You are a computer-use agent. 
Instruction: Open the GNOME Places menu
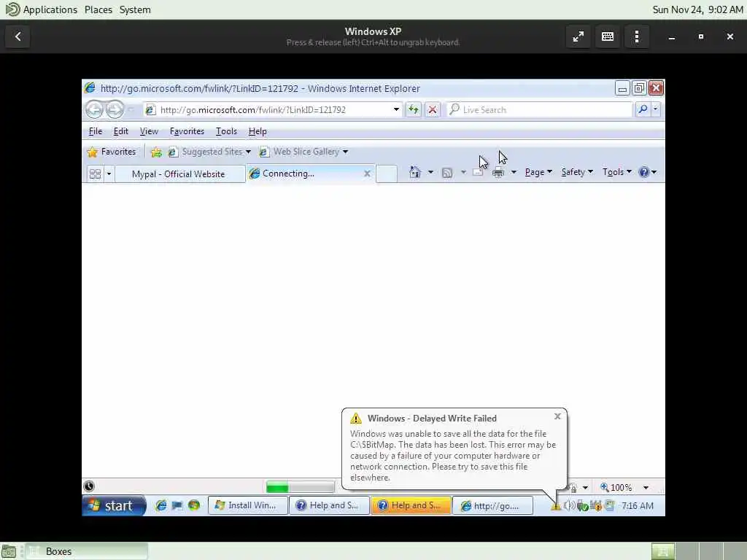(98, 9)
